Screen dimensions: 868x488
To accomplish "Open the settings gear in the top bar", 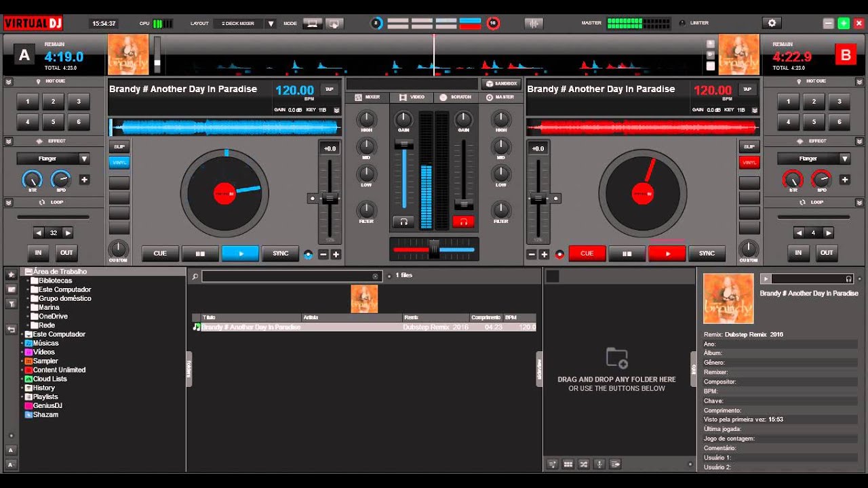I will 772,23.
